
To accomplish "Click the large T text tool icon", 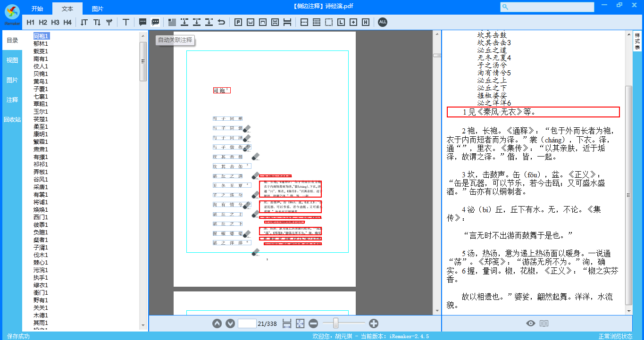I will [x=126, y=22].
